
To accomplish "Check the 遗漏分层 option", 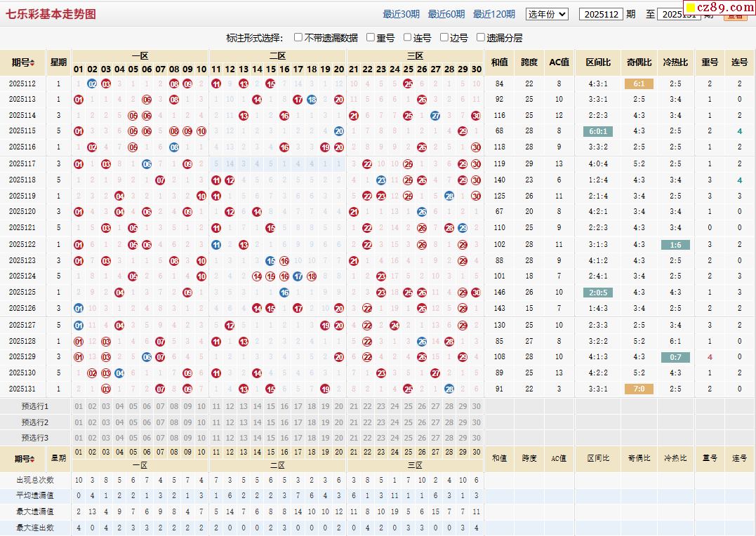I will [481, 37].
